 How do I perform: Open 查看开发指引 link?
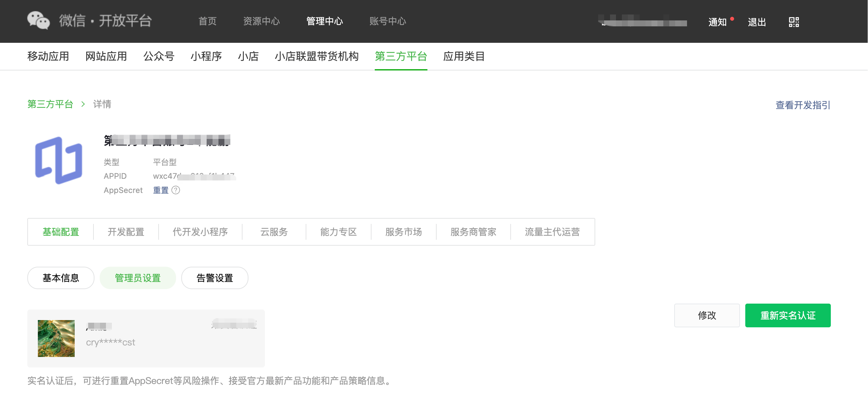pos(803,105)
